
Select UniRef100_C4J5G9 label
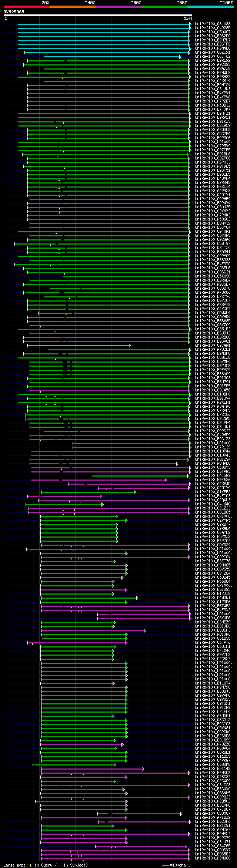tap(213, 475)
